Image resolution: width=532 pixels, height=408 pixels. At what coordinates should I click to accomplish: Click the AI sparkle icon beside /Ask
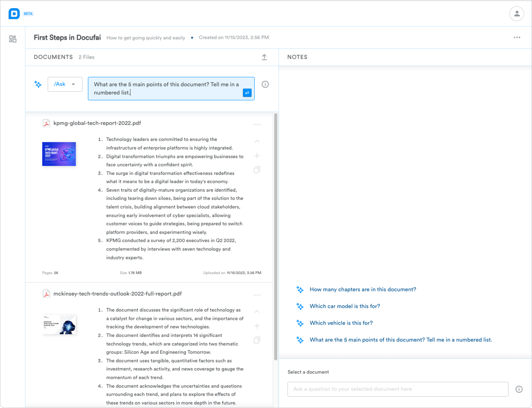pyautogui.click(x=38, y=84)
